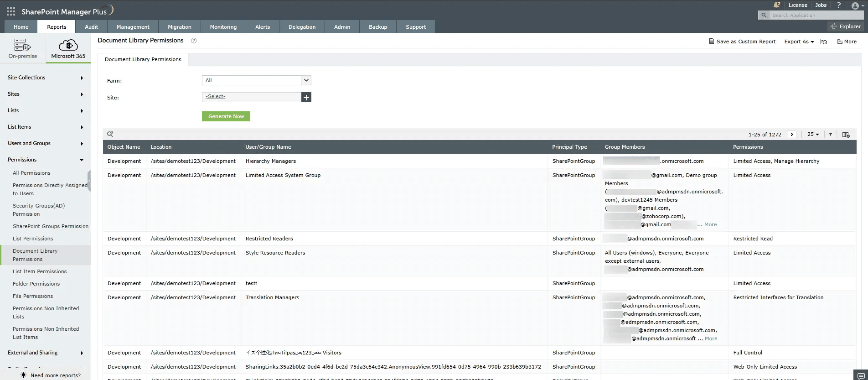This screenshot has height=380, width=868.
Task: Open Permissions Non Inherited List Items report
Action: click(46, 333)
